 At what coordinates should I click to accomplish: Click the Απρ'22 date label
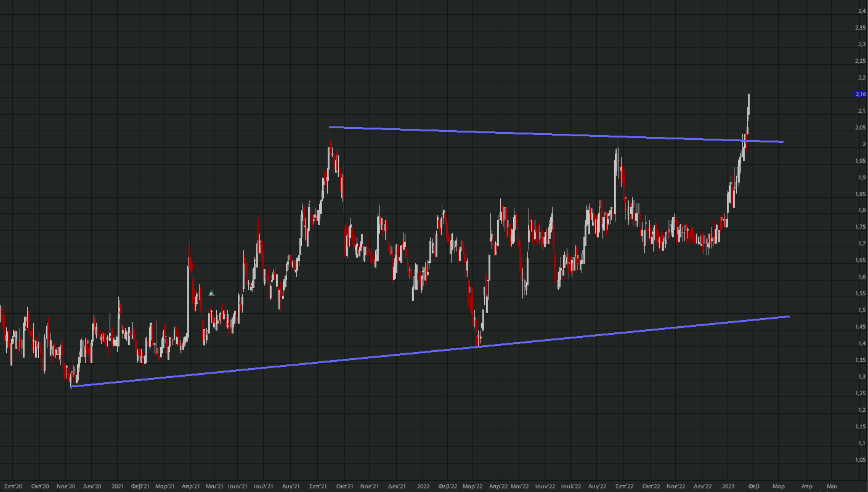(x=498, y=486)
